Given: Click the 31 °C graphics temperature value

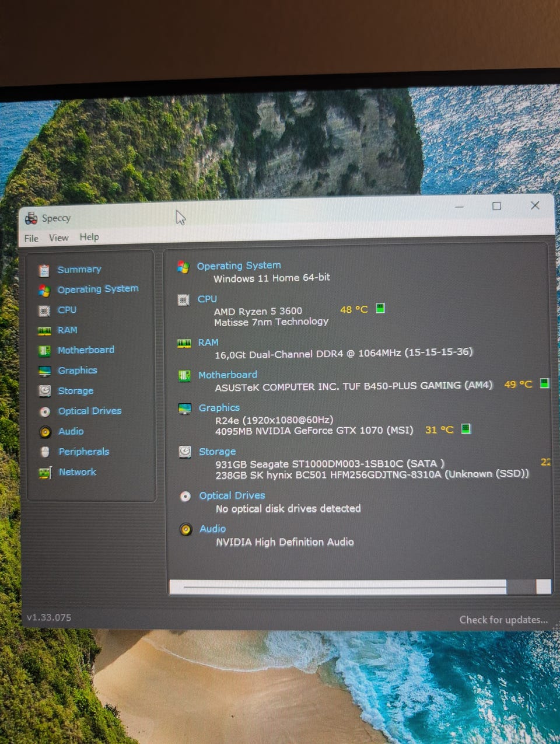Looking at the screenshot, I should [439, 430].
